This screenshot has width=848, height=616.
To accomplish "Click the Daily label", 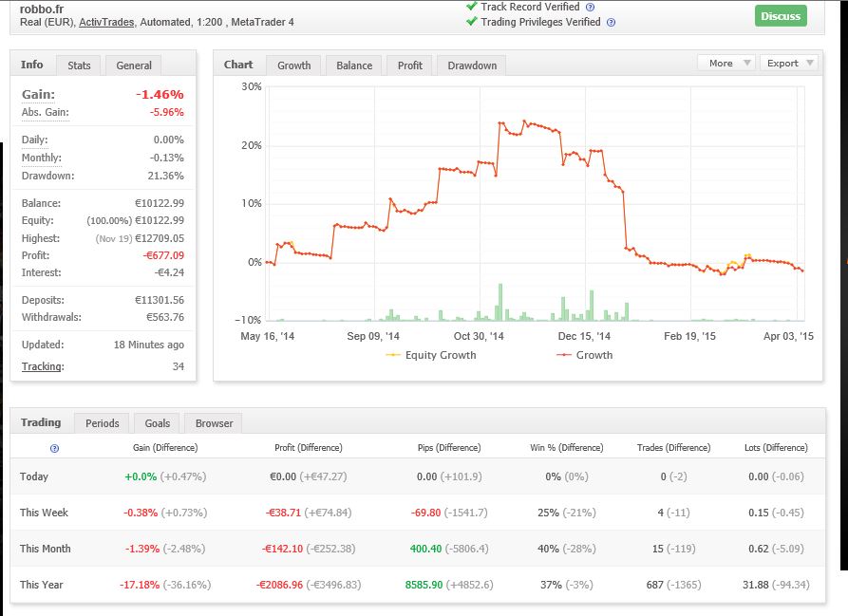I will [34, 140].
